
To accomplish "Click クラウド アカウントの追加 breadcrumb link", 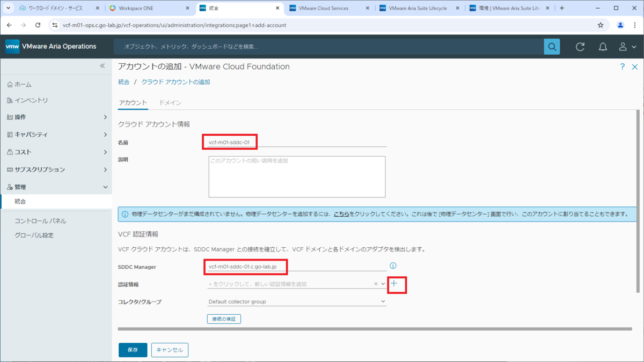I will pos(175,82).
